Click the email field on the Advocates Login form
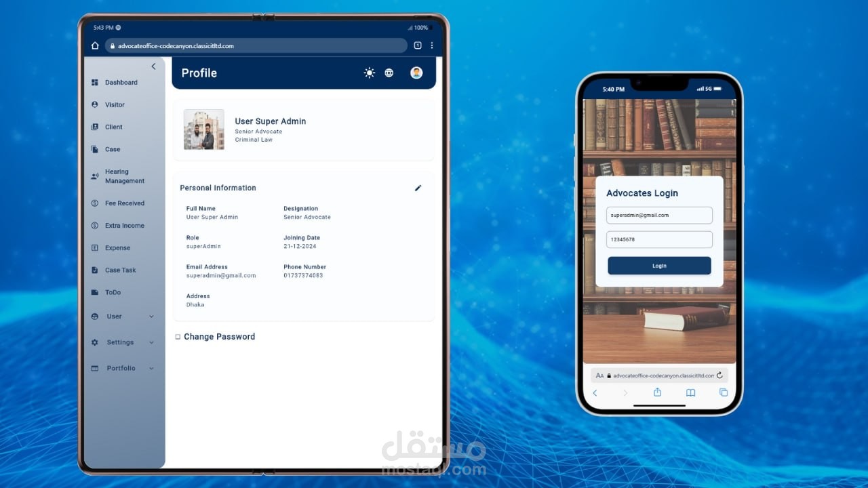This screenshot has height=488, width=868. click(659, 215)
